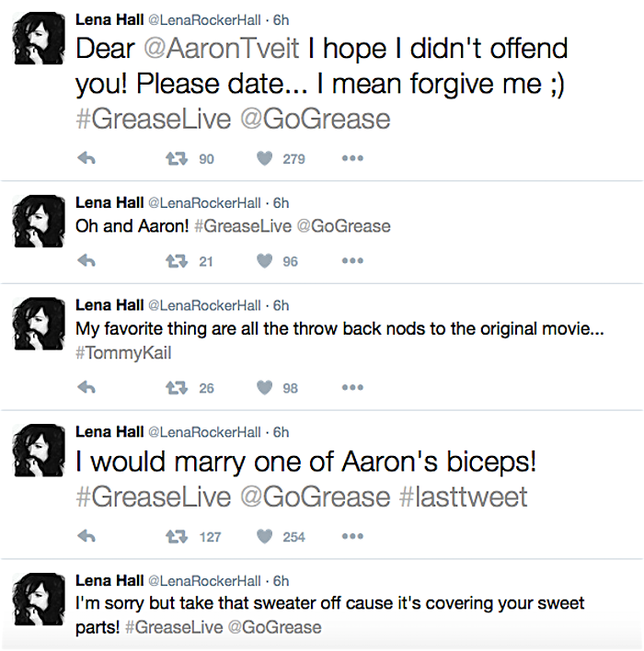Retweet the 'throw back nods' tweet
644x651 pixels.
coord(175,388)
